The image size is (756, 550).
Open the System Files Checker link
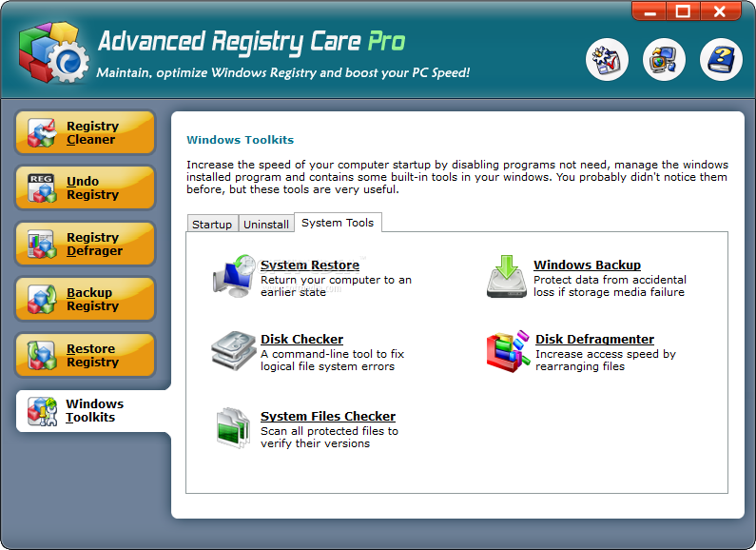coord(328,416)
